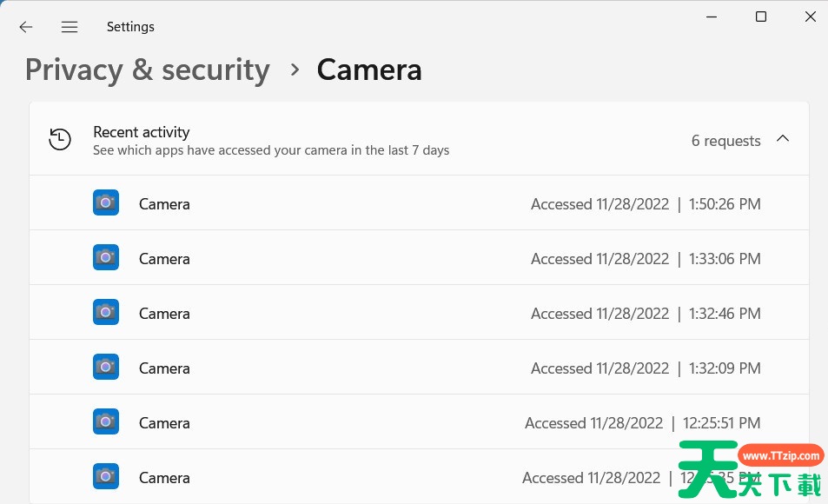Click Camera icon for 1:33:06 PM entry
Image resolution: width=828 pixels, height=504 pixels.
coord(106,258)
